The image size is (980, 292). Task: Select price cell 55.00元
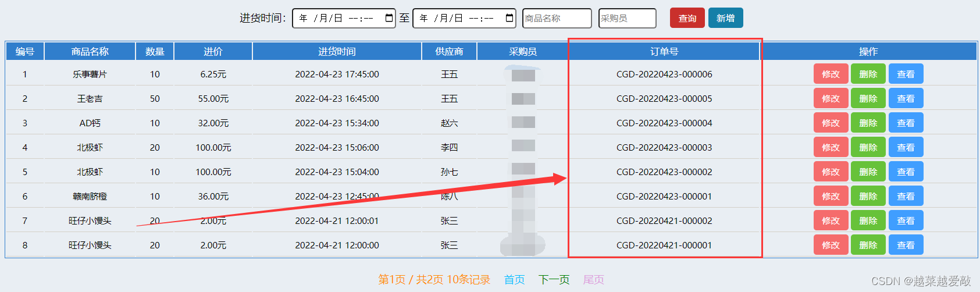click(213, 98)
